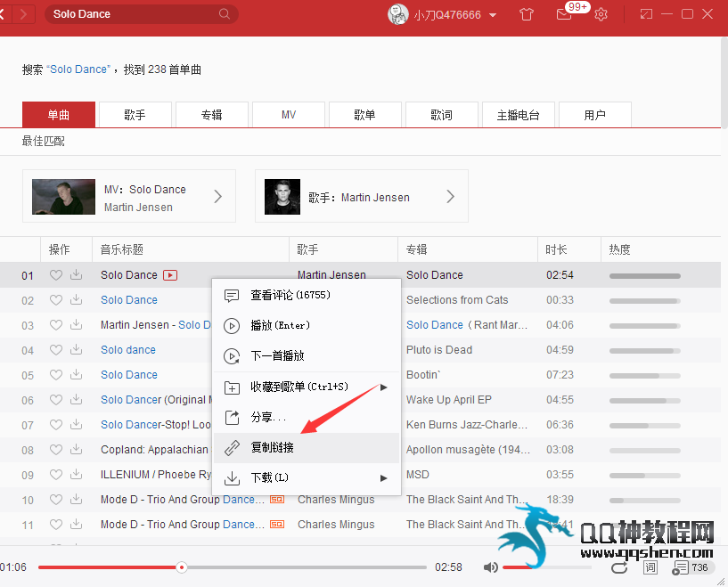Open user avatar picture
The image size is (728, 587).
click(398, 14)
